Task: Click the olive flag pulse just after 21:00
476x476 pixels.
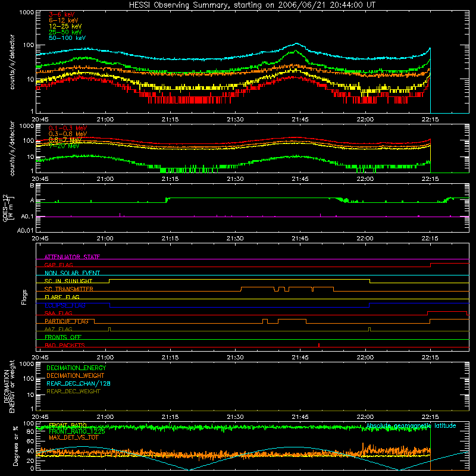Action: [x=109, y=329]
